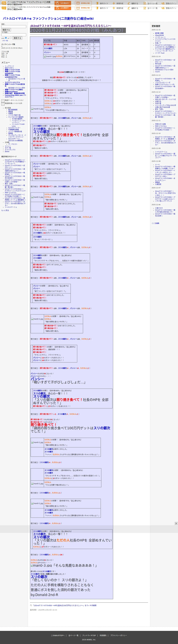
Task: Expand the 関連資料集-バトロイ以外 section
Action: (3, 104)
